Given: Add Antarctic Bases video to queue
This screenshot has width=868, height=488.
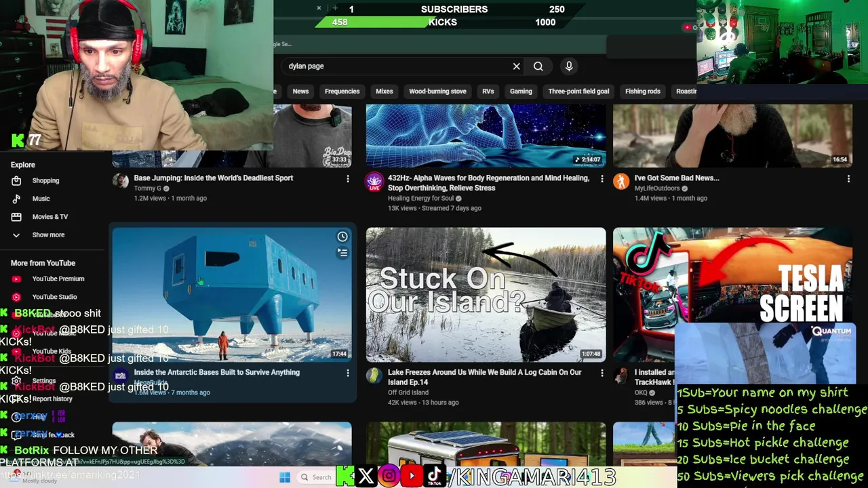Looking at the screenshot, I should 342,253.
